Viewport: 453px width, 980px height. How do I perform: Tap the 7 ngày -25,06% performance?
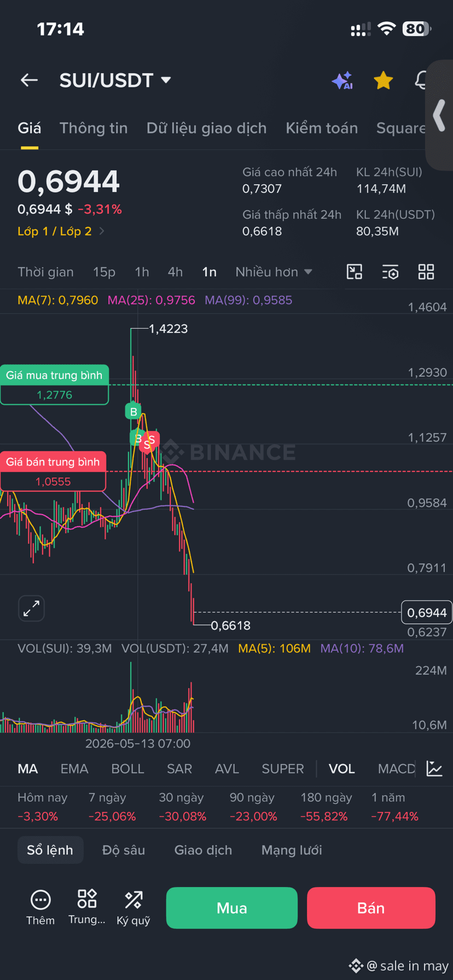pyautogui.click(x=112, y=807)
